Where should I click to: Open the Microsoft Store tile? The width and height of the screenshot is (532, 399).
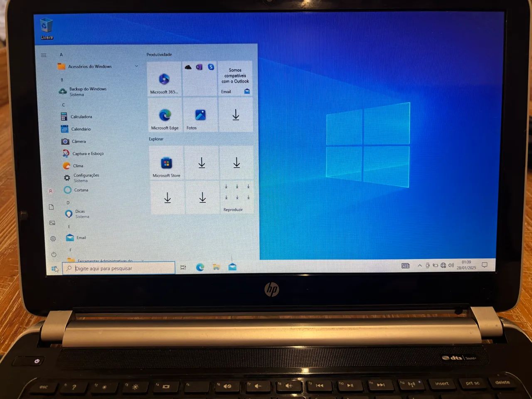pyautogui.click(x=166, y=163)
